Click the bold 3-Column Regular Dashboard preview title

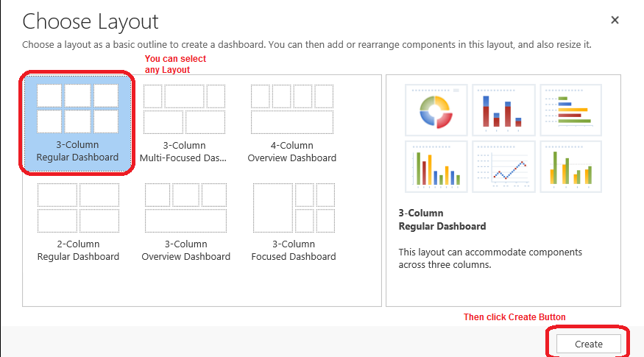(442, 220)
